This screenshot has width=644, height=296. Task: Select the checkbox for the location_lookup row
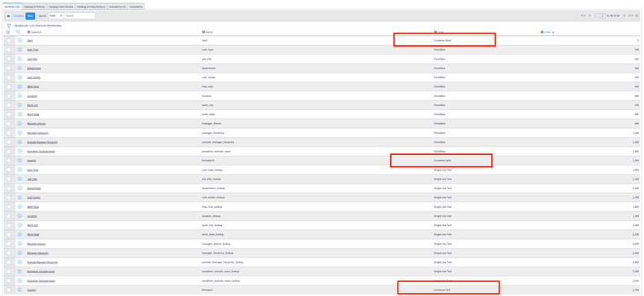9,216
